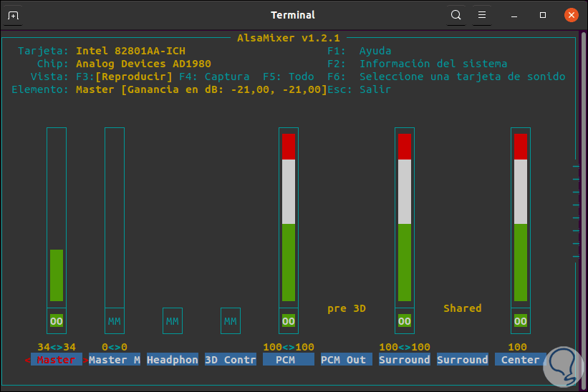Viewport: 588px width, 392px height.
Task: Open a new terminal tab with the icon
Action: pos(13,15)
